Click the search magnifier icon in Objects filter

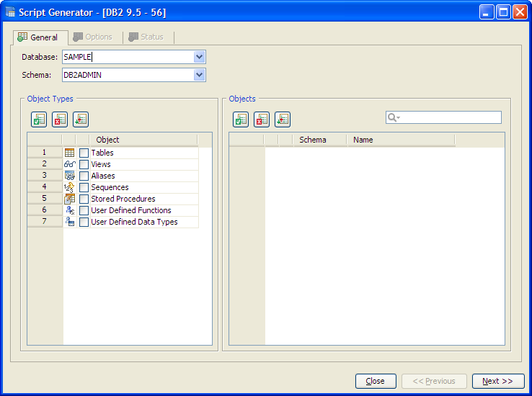[394, 117]
